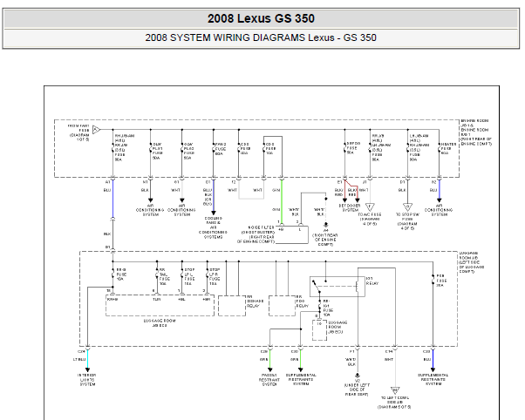Click the triangle G connector above TO STOP SW FUSE
Image resolution: width=525 pixels, height=420 pixels.
click(x=407, y=207)
